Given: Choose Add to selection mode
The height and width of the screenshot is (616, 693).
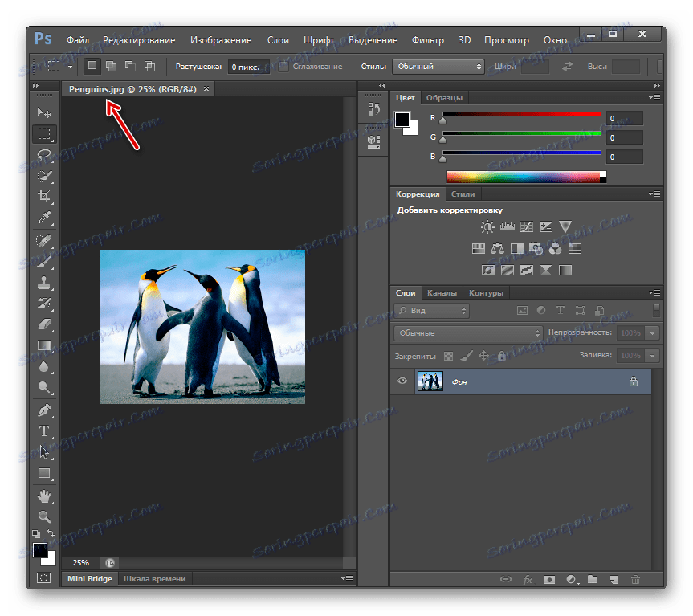Looking at the screenshot, I should 112,67.
